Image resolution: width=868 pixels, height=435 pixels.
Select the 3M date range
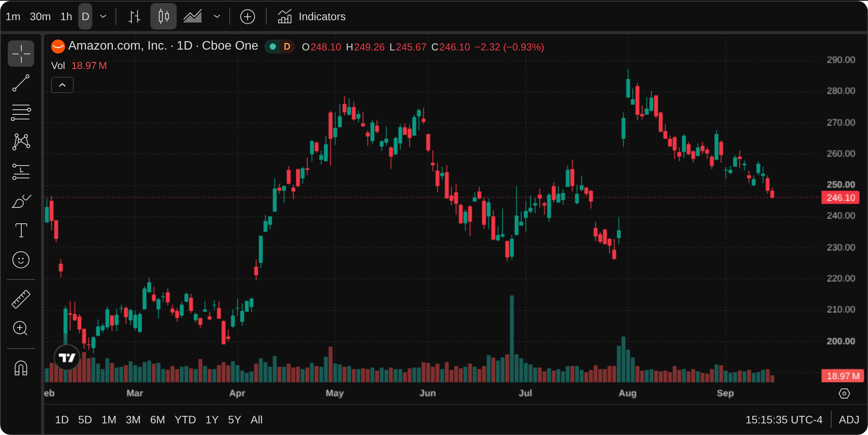point(133,419)
